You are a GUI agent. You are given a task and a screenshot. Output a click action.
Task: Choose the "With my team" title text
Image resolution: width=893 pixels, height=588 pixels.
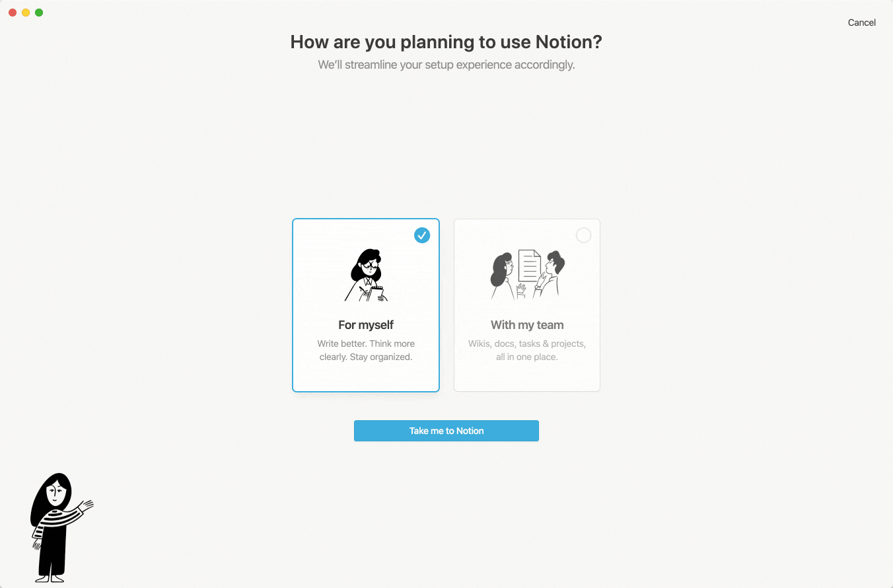(x=527, y=325)
